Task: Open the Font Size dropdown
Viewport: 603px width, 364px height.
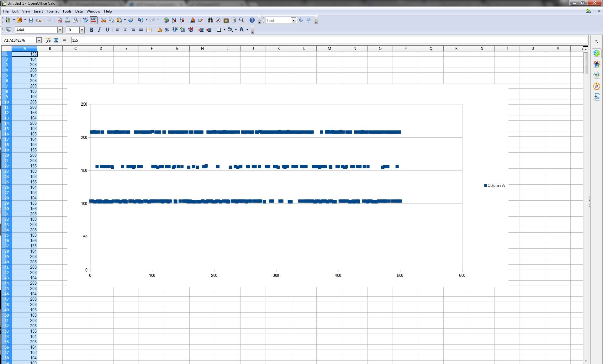Action: coord(82,30)
